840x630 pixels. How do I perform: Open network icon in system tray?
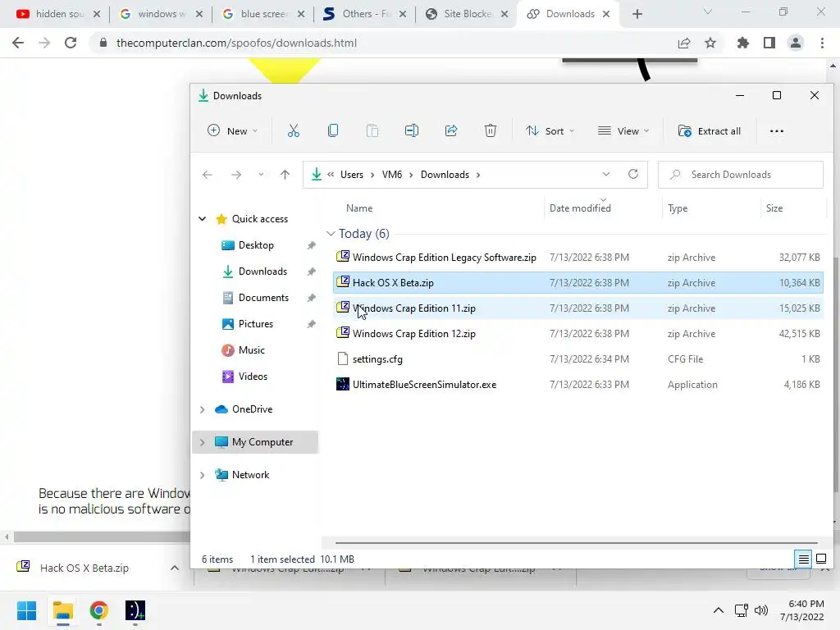[x=742, y=610]
